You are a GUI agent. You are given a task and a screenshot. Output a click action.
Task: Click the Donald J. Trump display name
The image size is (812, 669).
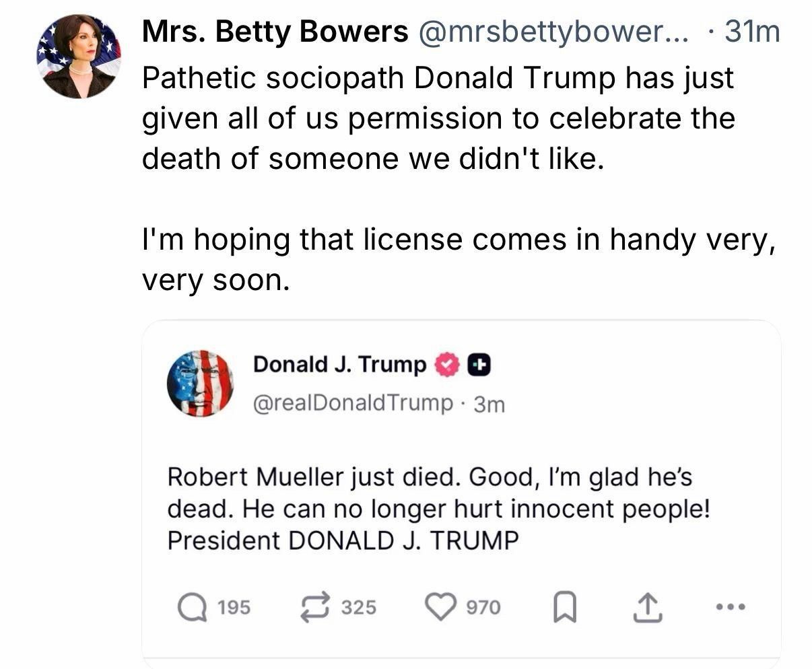[340, 364]
